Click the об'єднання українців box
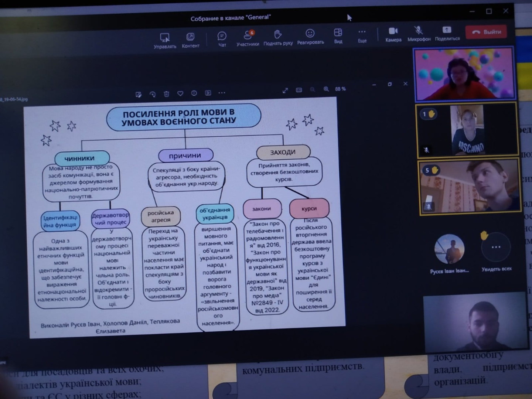 coord(215,214)
